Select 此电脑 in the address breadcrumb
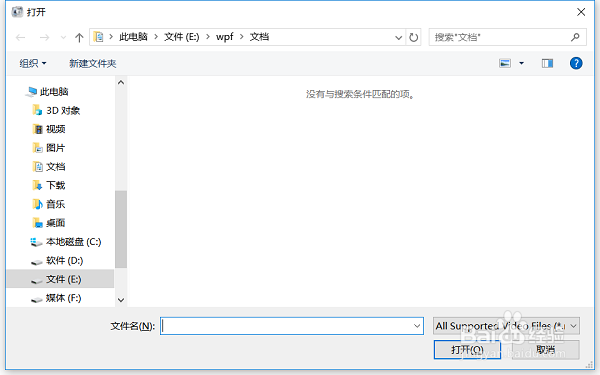This screenshot has height=375, width=600. coord(133,37)
